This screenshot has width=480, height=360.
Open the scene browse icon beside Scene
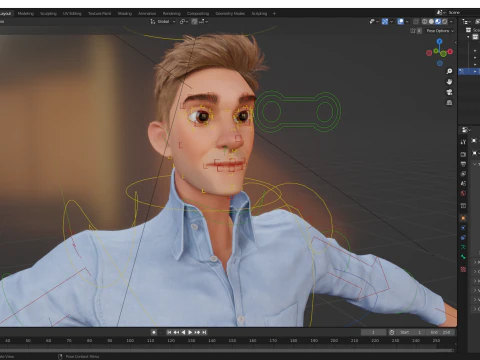(x=441, y=13)
